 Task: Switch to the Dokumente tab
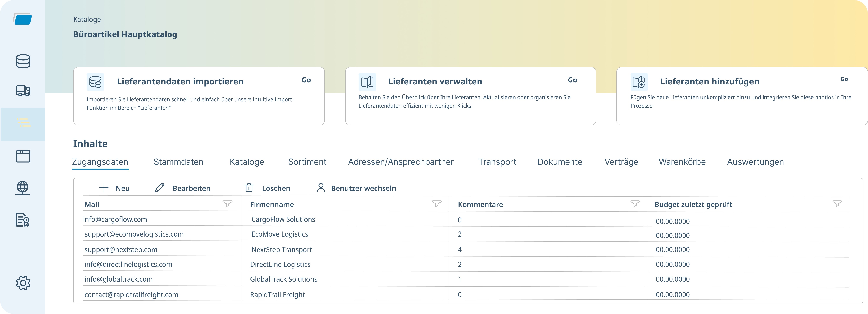click(x=560, y=162)
